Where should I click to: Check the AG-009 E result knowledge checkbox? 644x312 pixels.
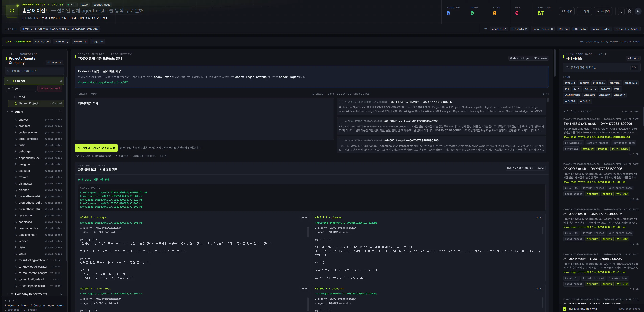click(x=341, y=121)
